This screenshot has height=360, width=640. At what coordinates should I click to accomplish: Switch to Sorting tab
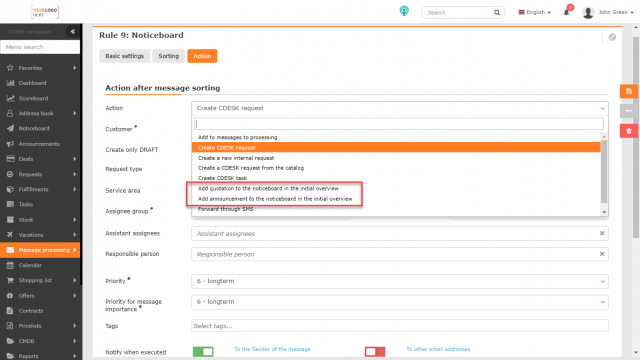coord(169,56)
